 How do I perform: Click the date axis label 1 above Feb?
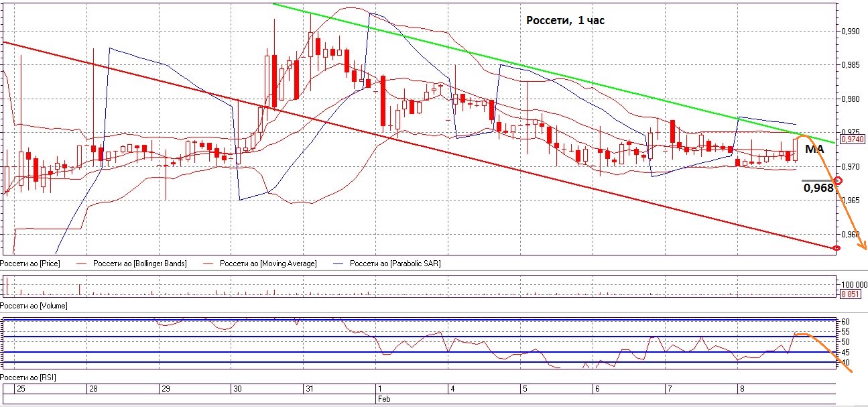(379, 389)
